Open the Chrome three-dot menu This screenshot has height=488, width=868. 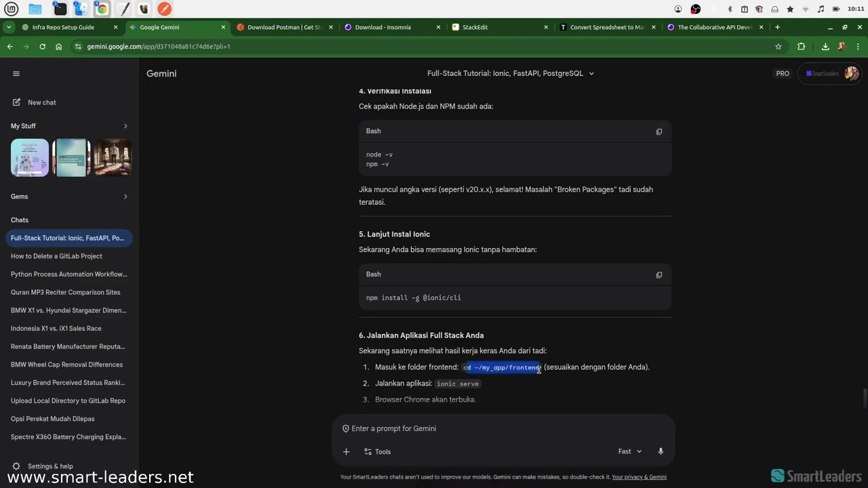858,46
